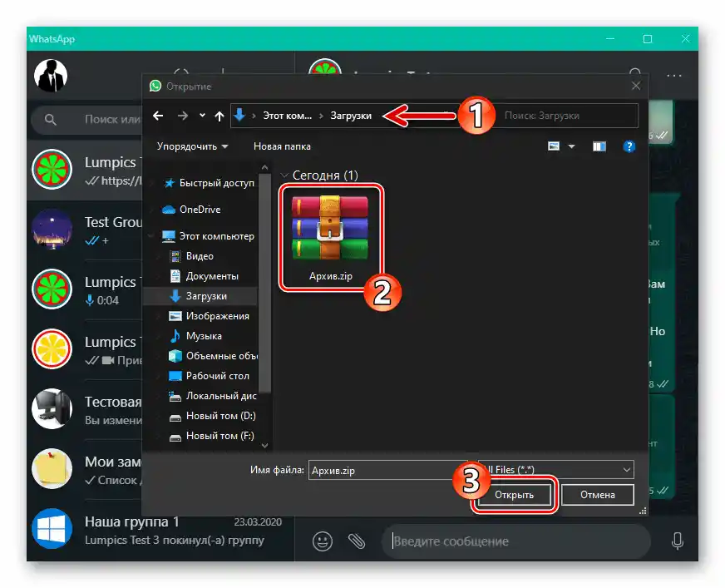Select the Архив.zip file
The width and height of the screenshot is (725, 588).
pyautogui.click(x=330, y=238)
